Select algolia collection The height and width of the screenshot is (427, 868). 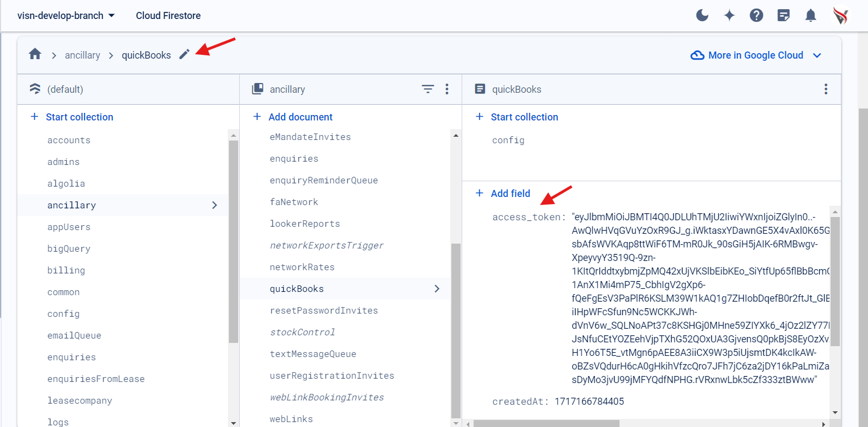click(66, 183)
